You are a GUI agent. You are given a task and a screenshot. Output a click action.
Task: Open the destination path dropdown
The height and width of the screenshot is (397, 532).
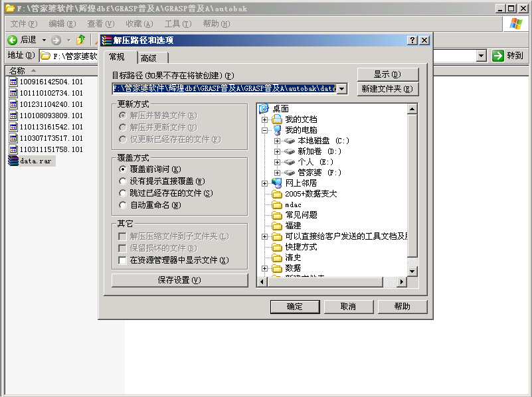click(x=342, y=88)
